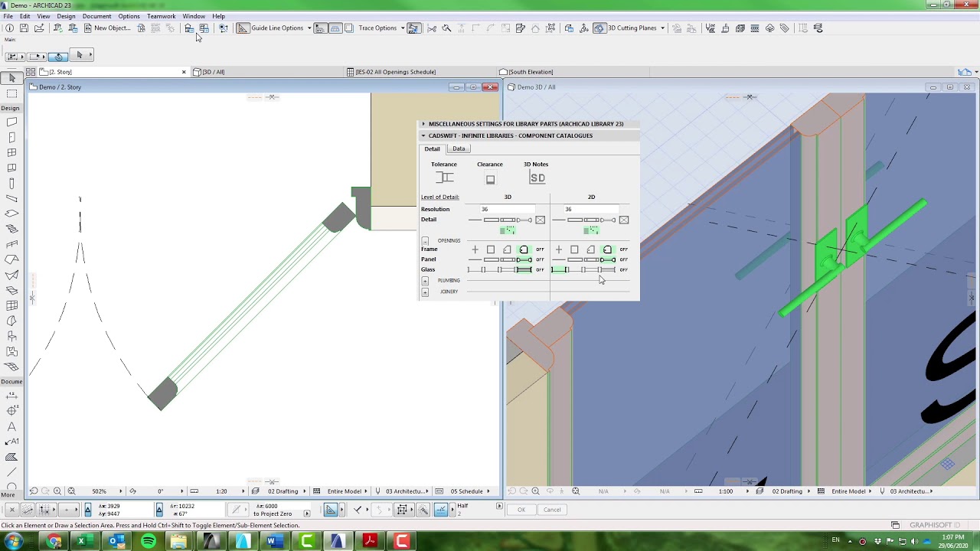Click the Guide Line Options icon
980x551 pixels.
pyautogui.click(x=243, y=28)
